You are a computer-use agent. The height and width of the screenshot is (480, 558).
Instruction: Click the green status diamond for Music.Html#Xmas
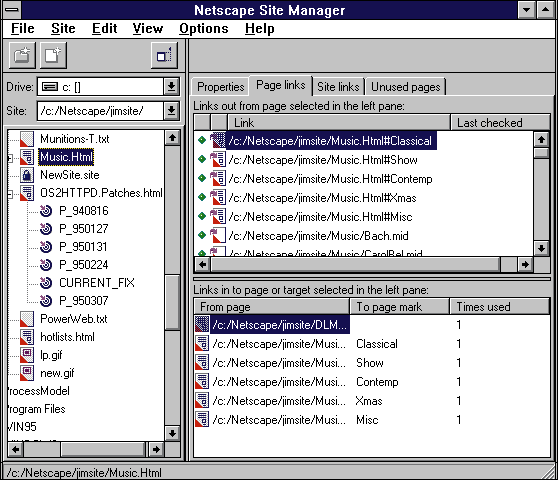(202, 197)
